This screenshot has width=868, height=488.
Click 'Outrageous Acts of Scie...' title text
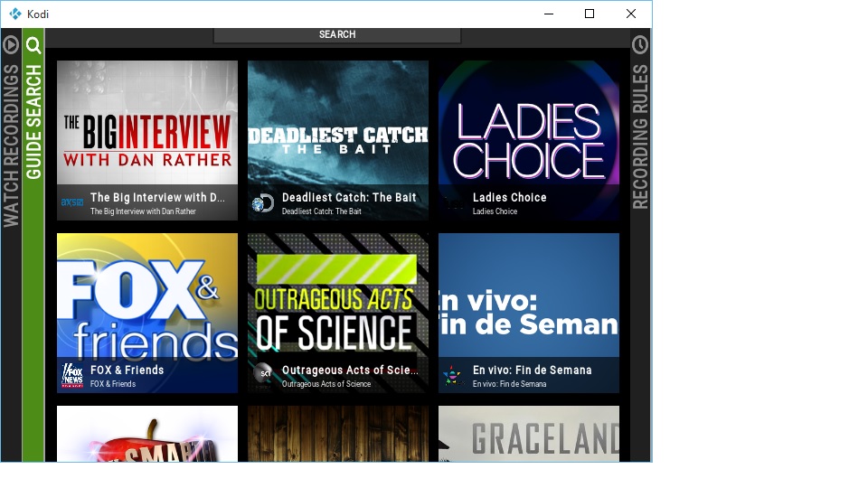[x=350, y=371]
